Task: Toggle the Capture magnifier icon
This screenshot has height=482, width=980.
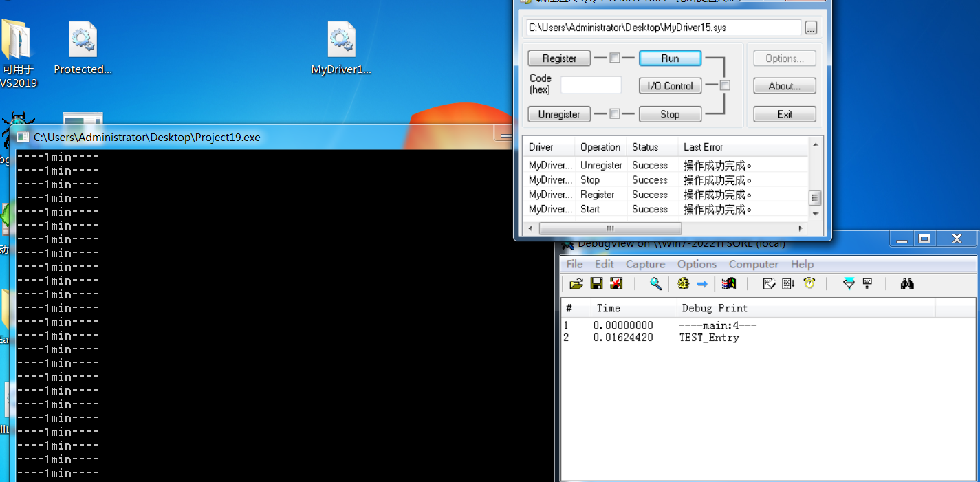Action: [656, 284]
